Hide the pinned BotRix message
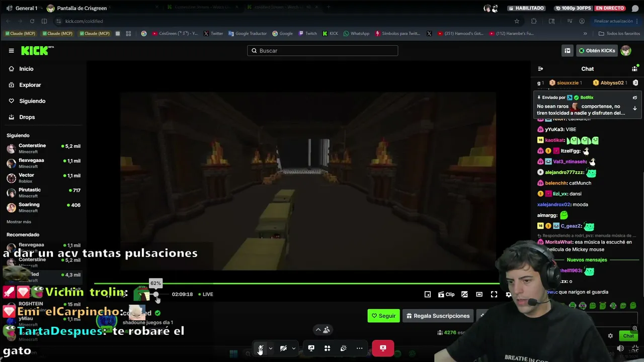 pyautogui.click(x=635, y=98)
